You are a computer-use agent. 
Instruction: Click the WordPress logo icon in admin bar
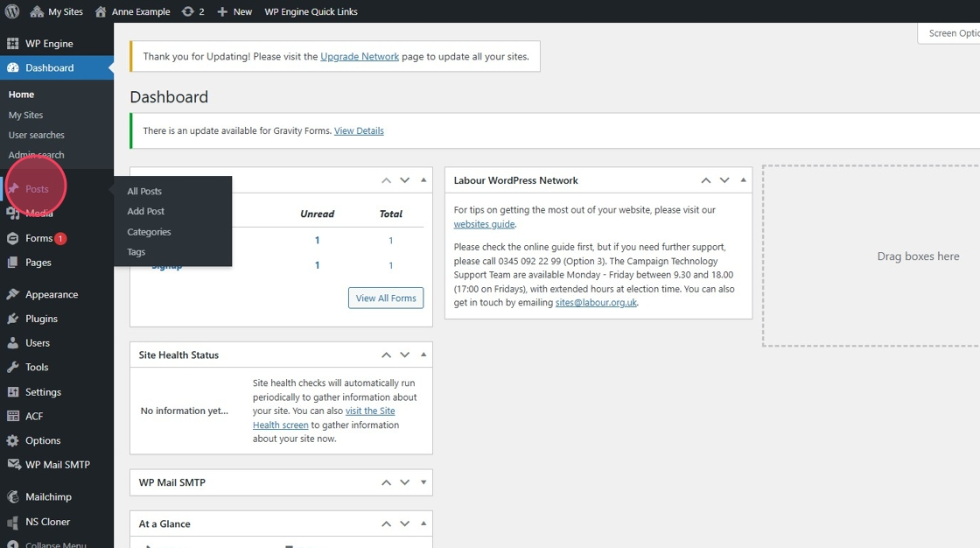[12, 11]
